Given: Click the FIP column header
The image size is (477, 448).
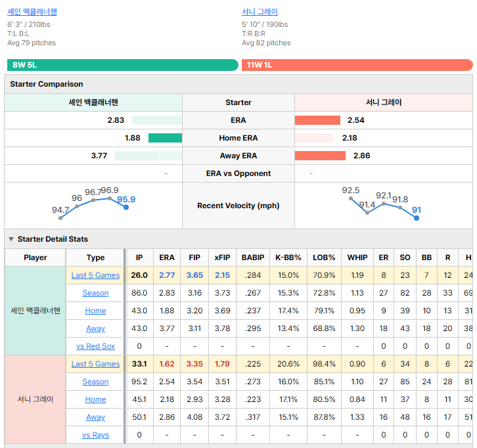Looking at the screenshot, I should click(194, 258).
